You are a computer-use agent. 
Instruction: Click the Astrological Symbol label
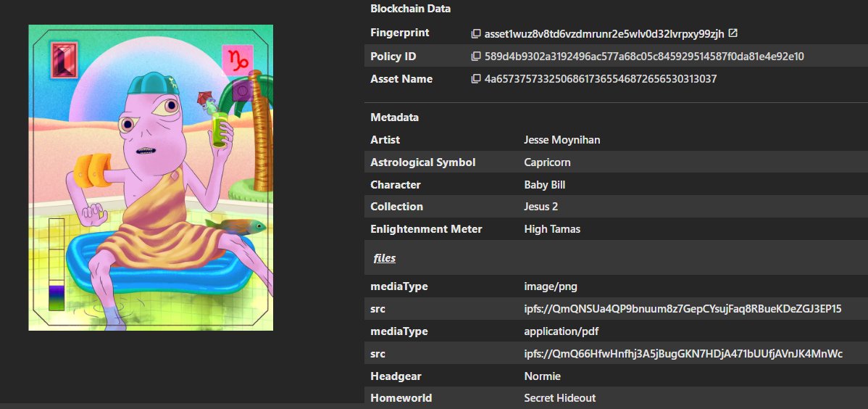point(423,162)
